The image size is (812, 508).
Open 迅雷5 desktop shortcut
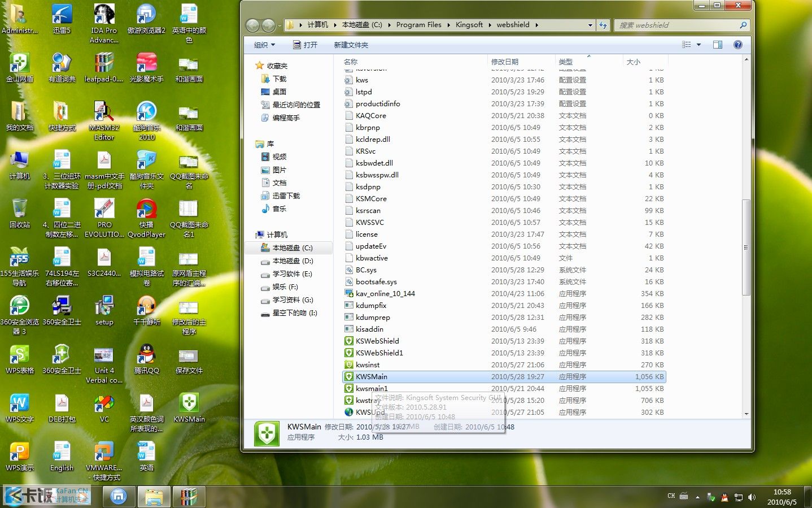tap(62, 19)
